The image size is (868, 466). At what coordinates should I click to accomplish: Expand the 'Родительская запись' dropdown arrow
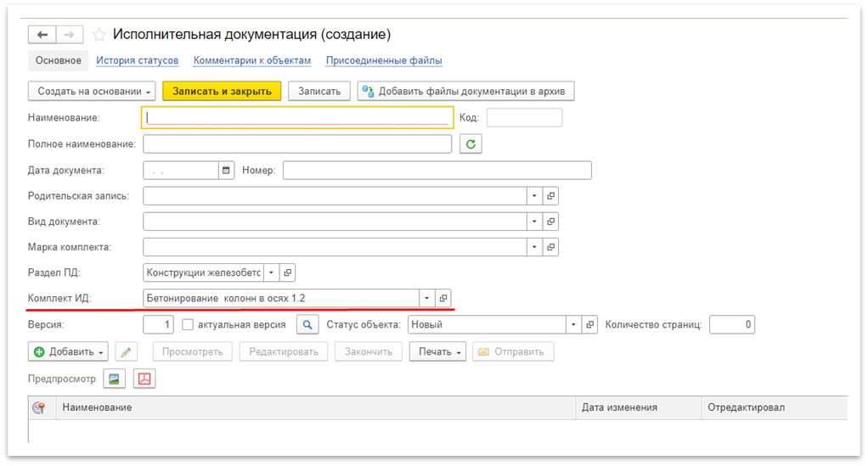(x=534, y=196)
